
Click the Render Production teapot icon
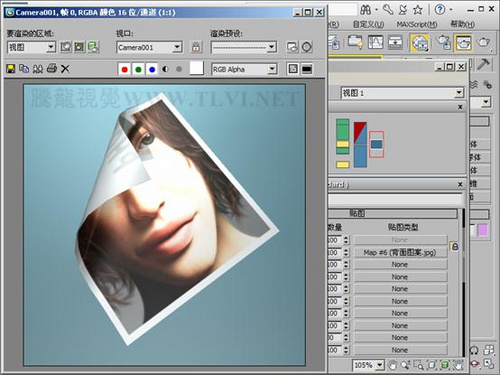(484, 42)
